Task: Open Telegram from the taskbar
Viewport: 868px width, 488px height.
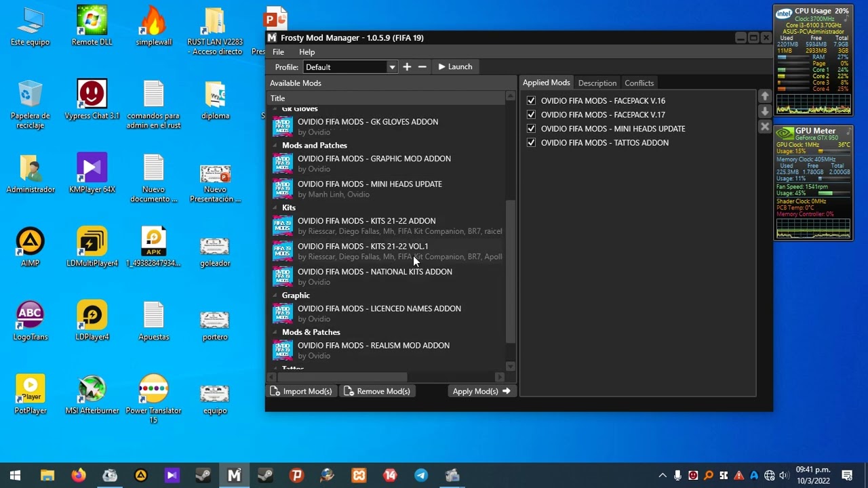Action: [x=421, y=475]
